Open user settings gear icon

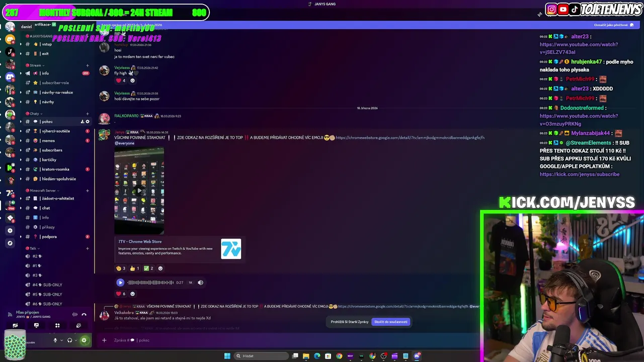tap(84, 340)
